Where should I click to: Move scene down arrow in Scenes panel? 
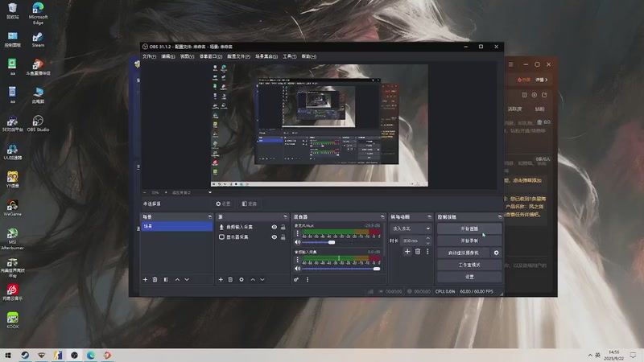point(187,279)
